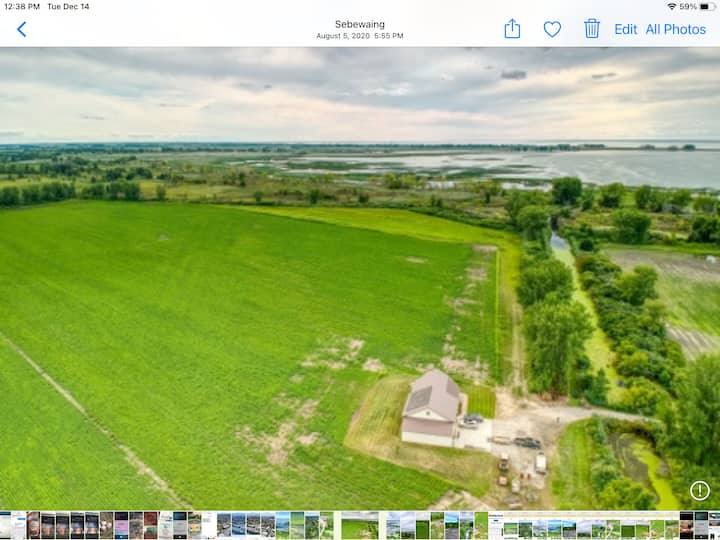Image resolution: width=720 pixels, height=540 pixels.
Task: Open the Share sheet icon
Action: 512,29
